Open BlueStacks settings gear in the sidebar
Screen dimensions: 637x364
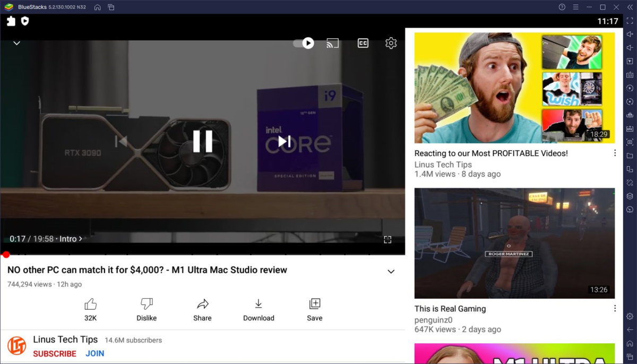point(630,316)
